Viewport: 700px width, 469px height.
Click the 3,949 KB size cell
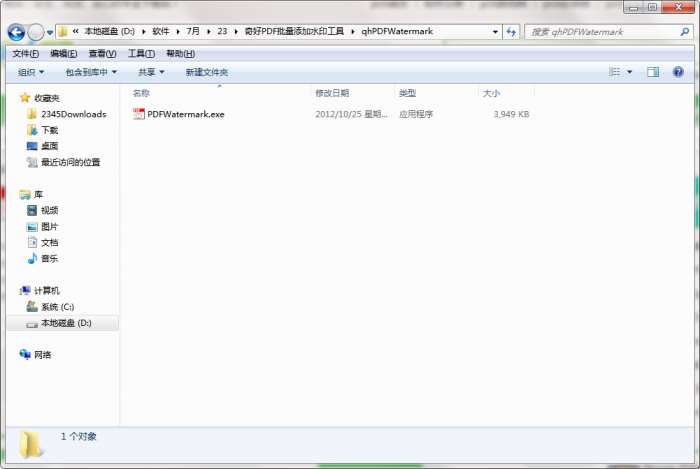[x=511, y=114]
